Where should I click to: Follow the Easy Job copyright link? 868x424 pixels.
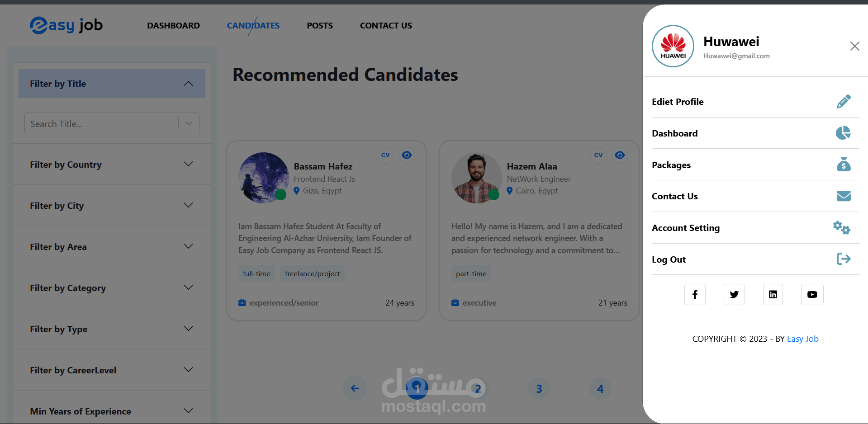(x=802, y=339)
